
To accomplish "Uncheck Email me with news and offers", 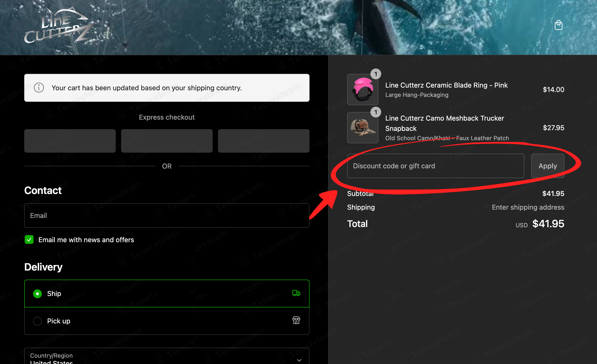I will [29, 240].
